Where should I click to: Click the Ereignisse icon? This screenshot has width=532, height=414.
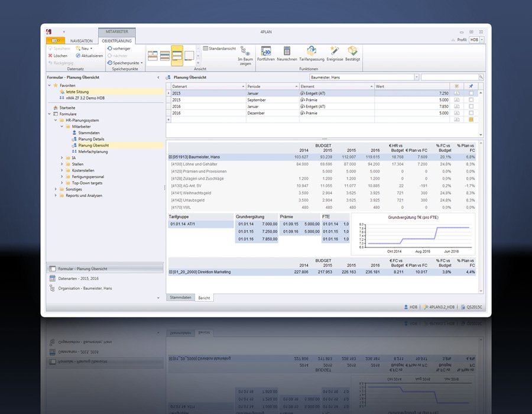[x=334, y=51]
